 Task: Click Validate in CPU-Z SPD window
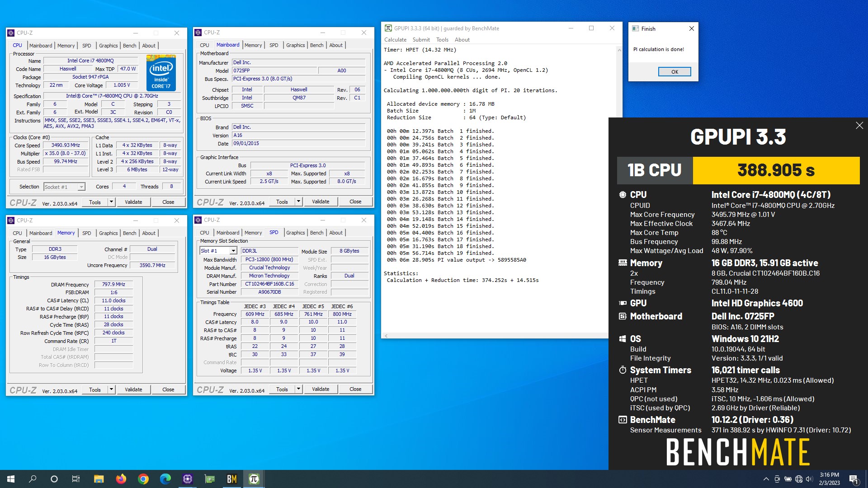click(321, 389)
